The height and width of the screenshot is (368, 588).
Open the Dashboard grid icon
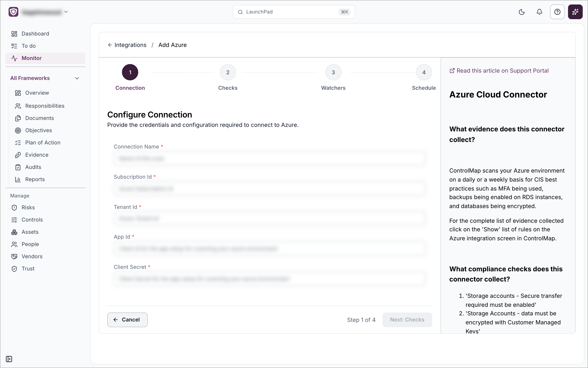(14, 34)
